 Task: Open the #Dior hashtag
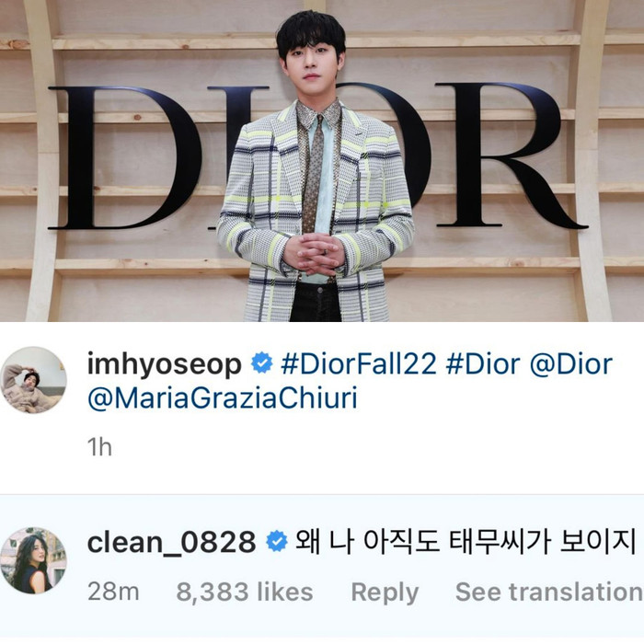[x=483, y=364]
